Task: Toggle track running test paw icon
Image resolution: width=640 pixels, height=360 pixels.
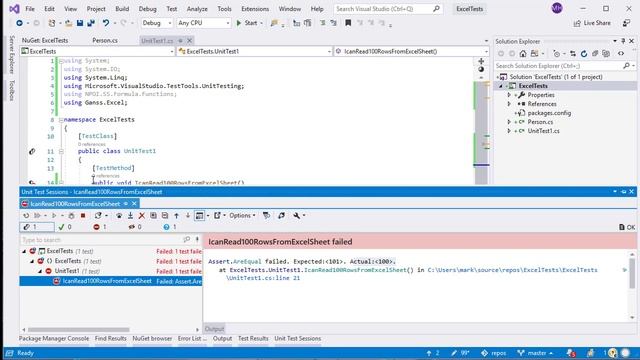Action: point(119,216)
